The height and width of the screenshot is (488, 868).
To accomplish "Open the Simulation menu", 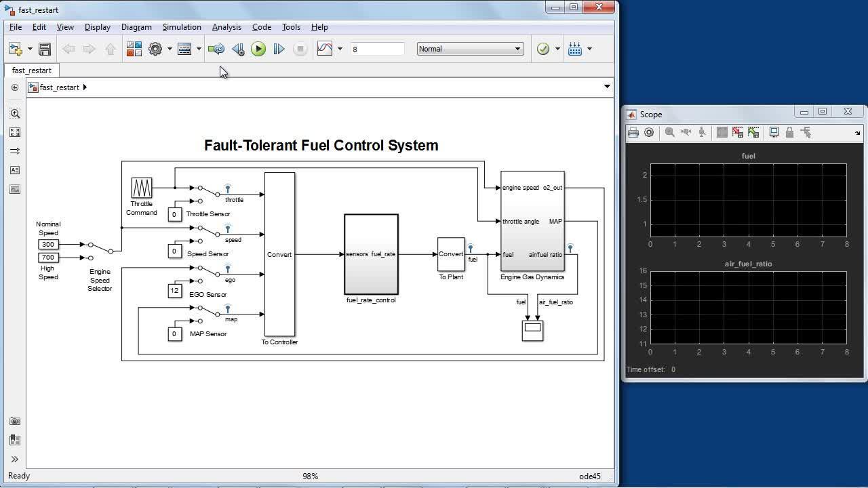I will point(182,27).
